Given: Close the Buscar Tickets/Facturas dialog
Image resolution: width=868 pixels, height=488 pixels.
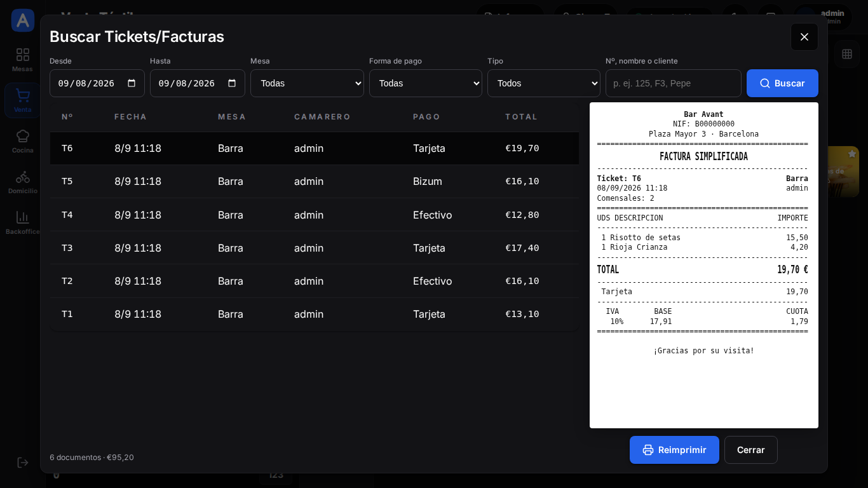Looking at the screenshot, I should click(804, 37).
